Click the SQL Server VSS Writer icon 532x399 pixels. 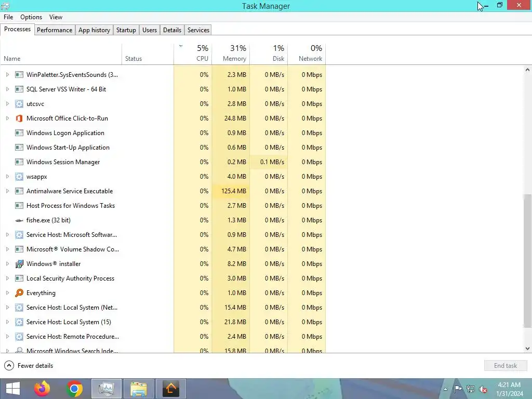point(19,89)
